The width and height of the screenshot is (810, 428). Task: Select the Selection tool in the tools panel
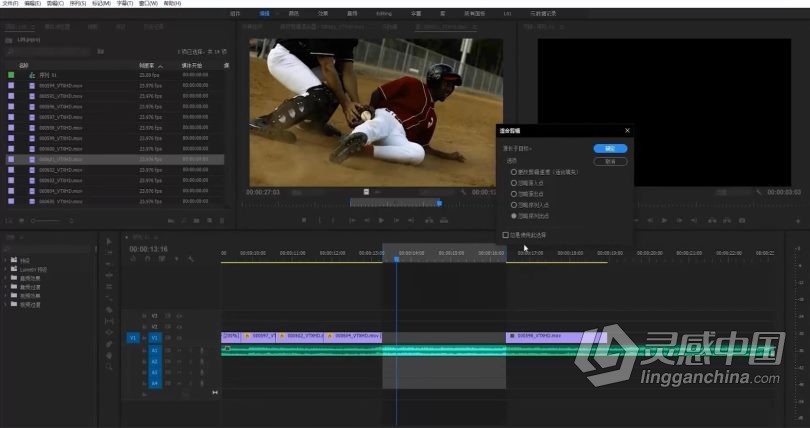click(x=108, y=241)
